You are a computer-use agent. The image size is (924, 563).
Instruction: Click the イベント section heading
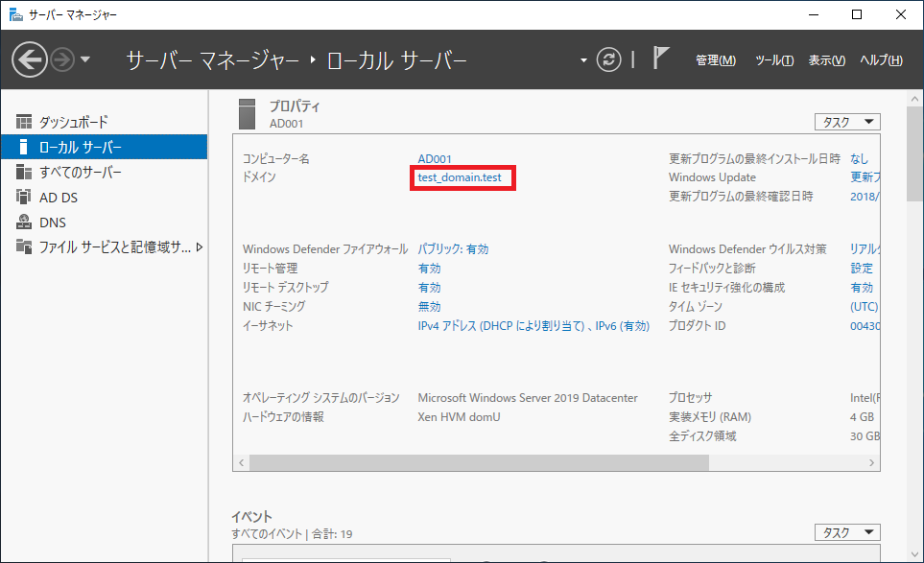pos(251,516)
